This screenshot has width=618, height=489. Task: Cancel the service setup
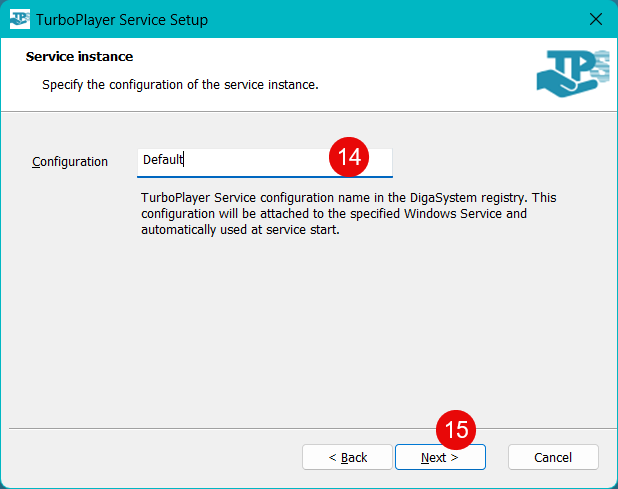pos(553,457)
